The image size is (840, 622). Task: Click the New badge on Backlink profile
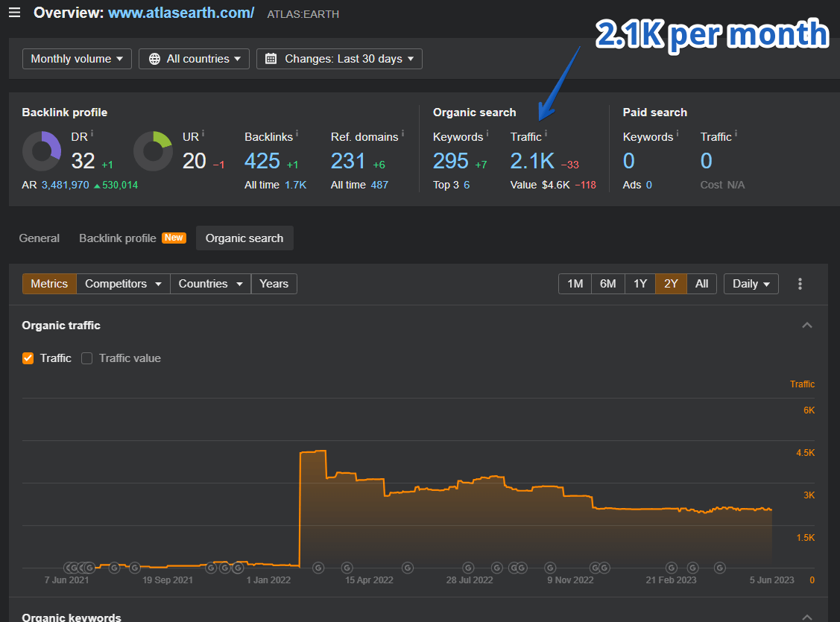pyautogui.click(x=174, y=238)
